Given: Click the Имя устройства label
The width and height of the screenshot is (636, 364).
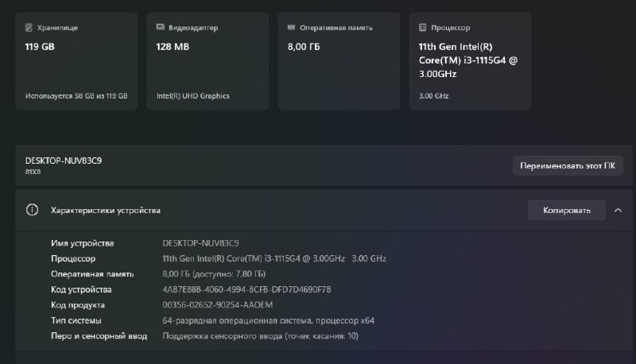Looking at the screenshot, I should click(x=83, y=243).
